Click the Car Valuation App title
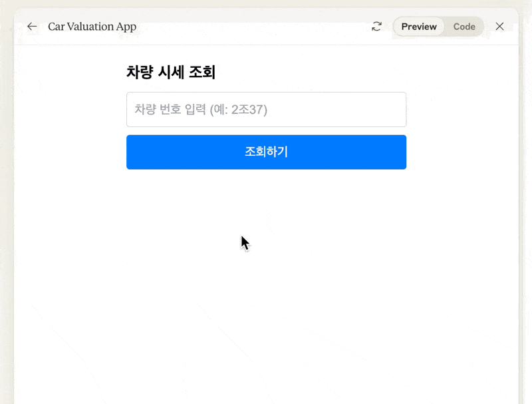Viewport: 532px width, 404px height. coord(92,27)
